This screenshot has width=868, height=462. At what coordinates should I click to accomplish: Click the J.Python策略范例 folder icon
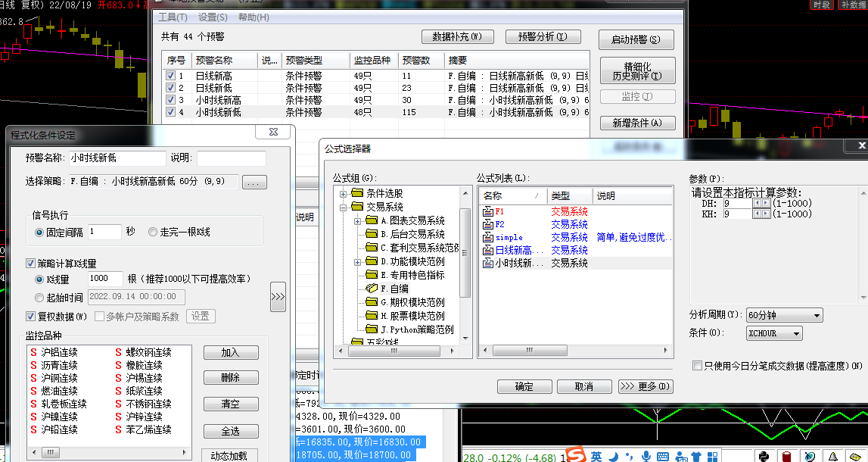point(372,329)
